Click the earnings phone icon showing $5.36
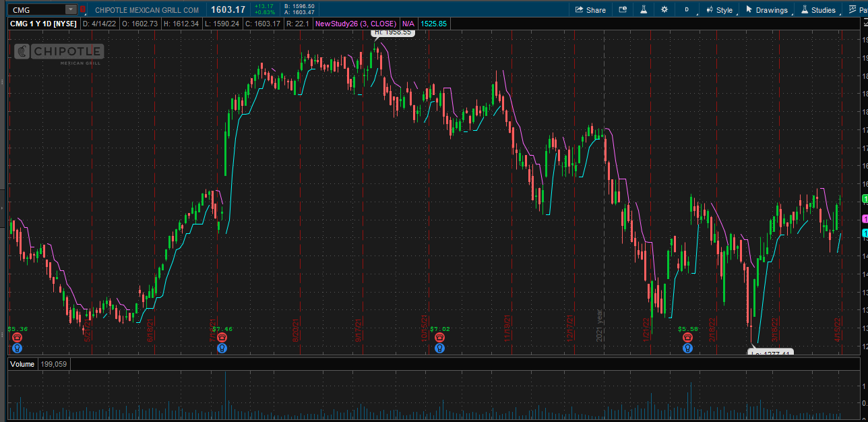 (x=18, y=338)
